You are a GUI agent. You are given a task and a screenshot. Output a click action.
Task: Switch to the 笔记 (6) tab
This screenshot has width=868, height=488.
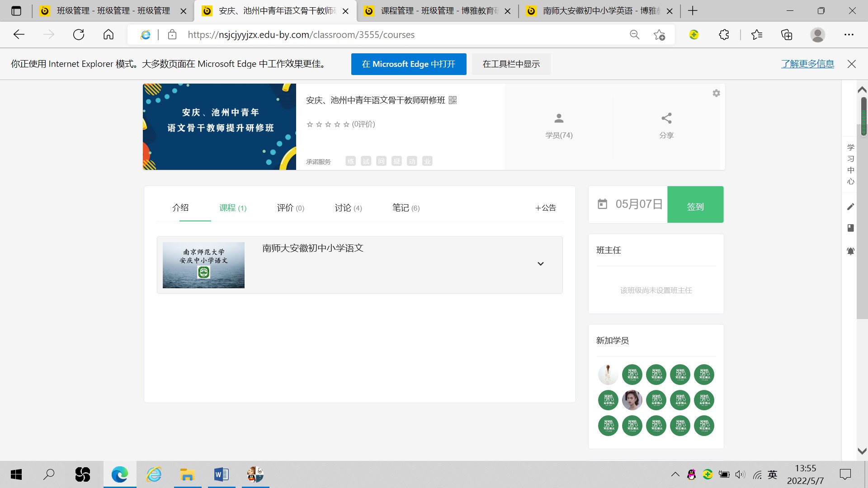(x=406, y=208)
